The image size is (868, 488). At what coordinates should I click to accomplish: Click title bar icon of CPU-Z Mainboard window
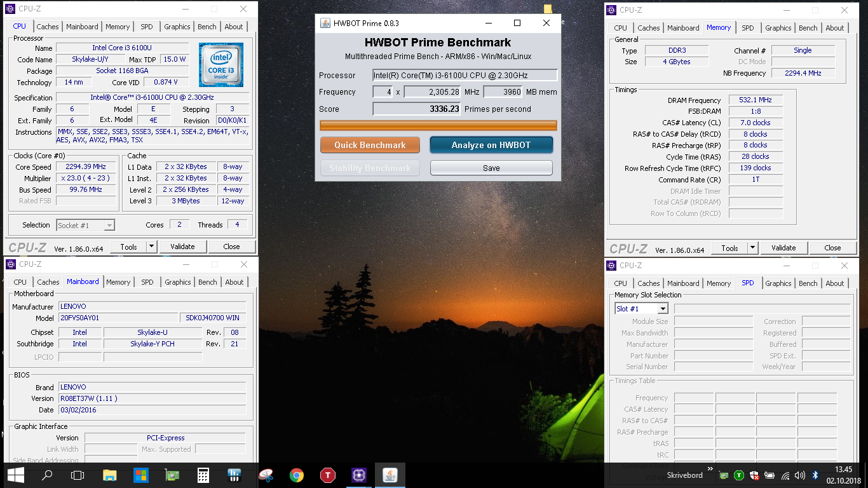point(11,264)
